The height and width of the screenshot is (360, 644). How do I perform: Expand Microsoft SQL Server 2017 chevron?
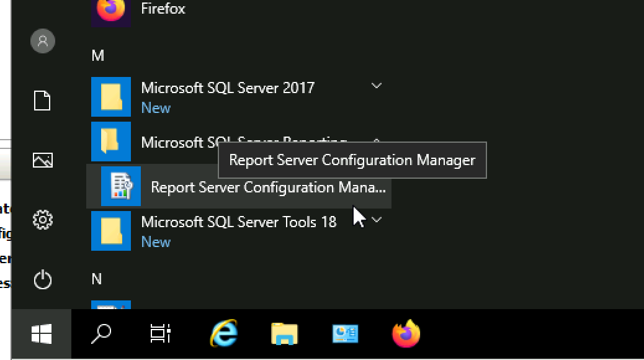(376, 86)
